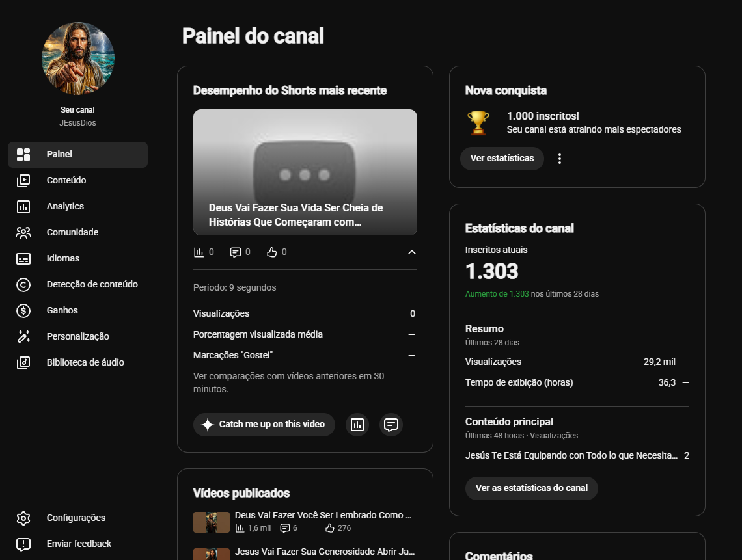Click the Ver estatísticas button
Viewport: 742px width, 560px height.
[502, 159]
